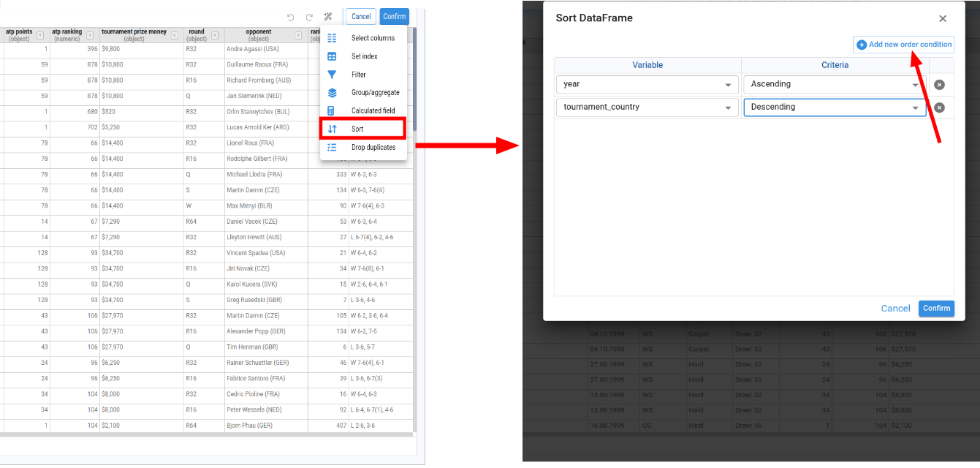The width and height of the screenshot is (980, 468).
Task: Select Drop duplicates menu entry
Action: pos(373,147)
